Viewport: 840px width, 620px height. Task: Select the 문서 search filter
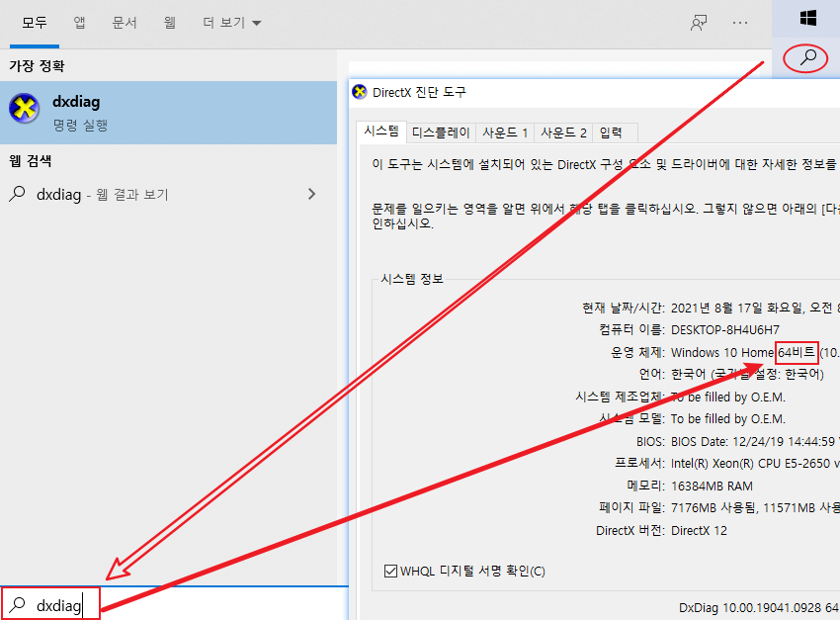tap(125, 23)
